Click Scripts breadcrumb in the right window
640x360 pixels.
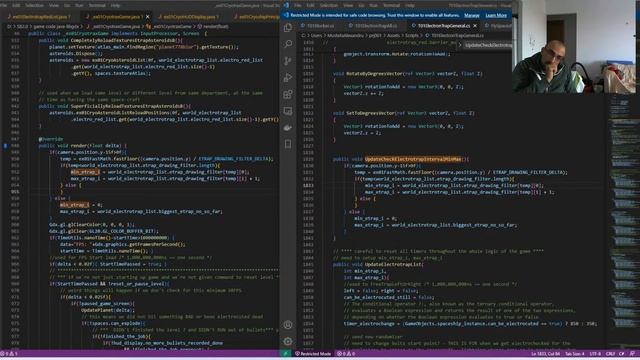pyautogui.click(x=411, y=36)
